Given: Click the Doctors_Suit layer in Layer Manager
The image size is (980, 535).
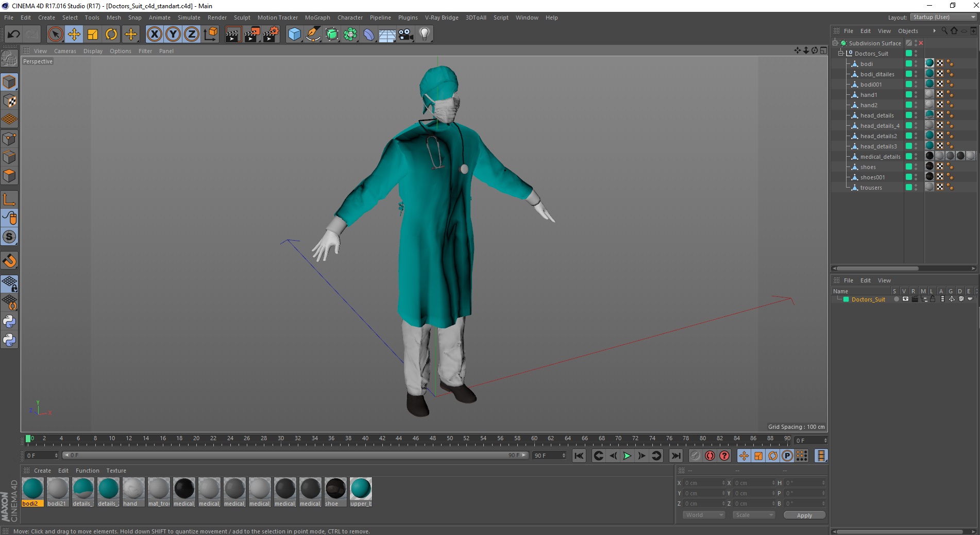Looking at the screenshot, I should point(868,299).
